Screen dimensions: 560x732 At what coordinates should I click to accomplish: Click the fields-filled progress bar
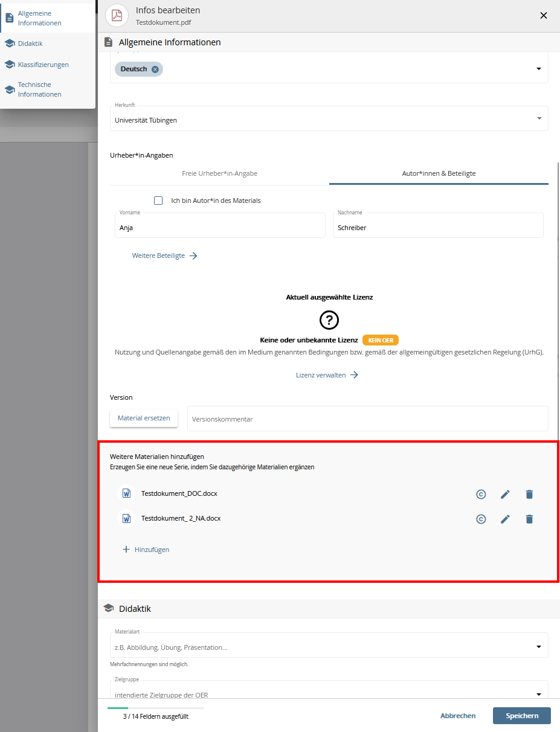click(155, 707)
